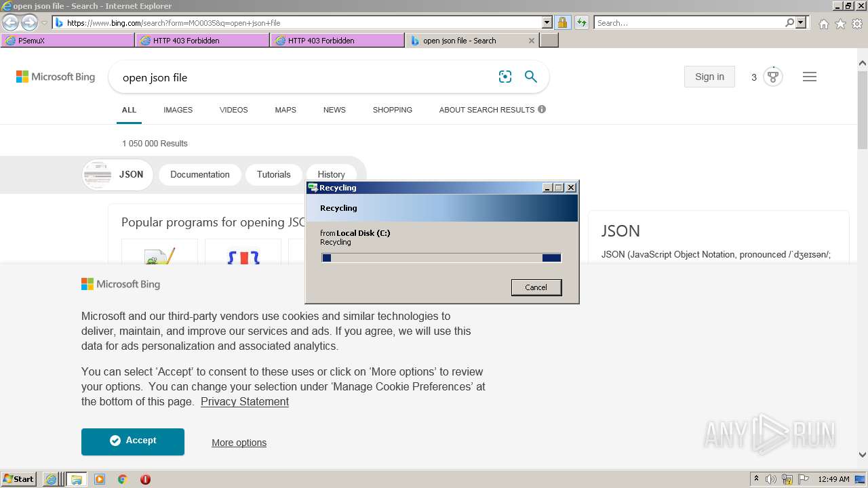Click the red Opera taskbar icon
The width and height of the screenshot is (868, 488).
tap(145, 479)
